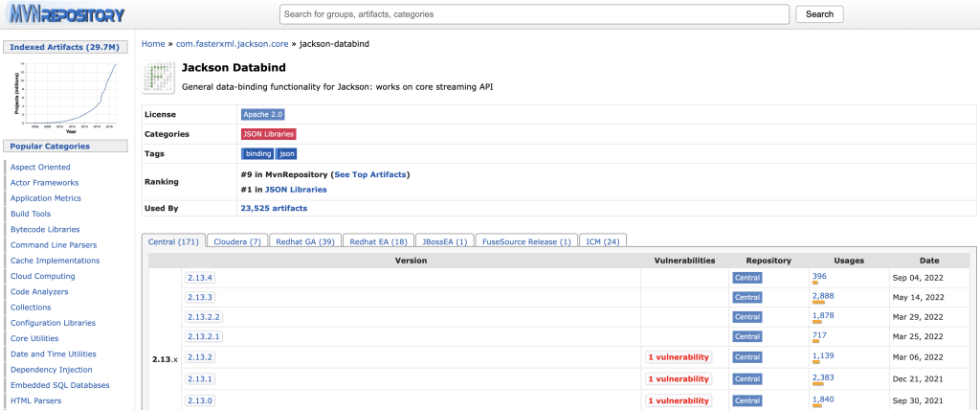Click the Central badge for 2.13.1

coord(747,378)
